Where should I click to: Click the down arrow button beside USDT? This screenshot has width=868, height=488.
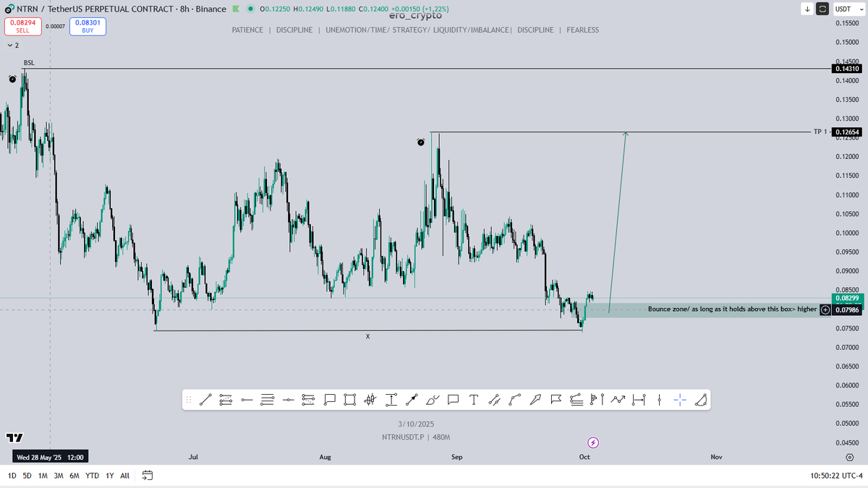[x=807, y=9]
